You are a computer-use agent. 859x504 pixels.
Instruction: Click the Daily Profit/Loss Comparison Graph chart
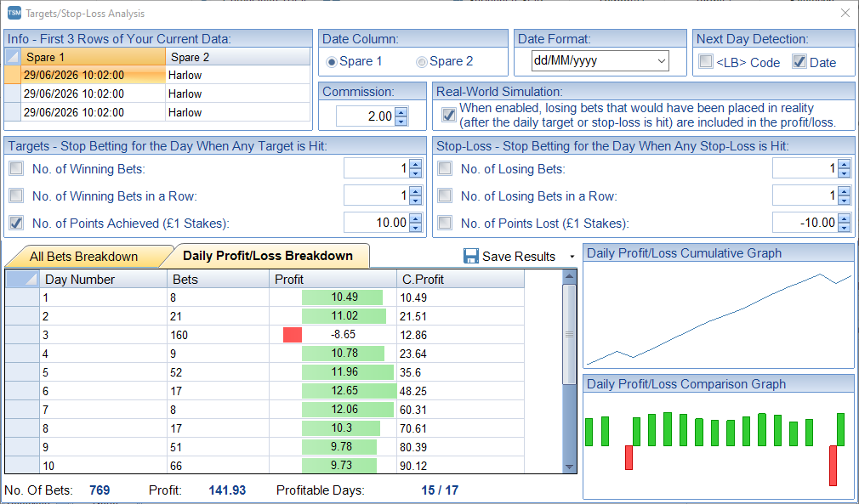point(719,446)
